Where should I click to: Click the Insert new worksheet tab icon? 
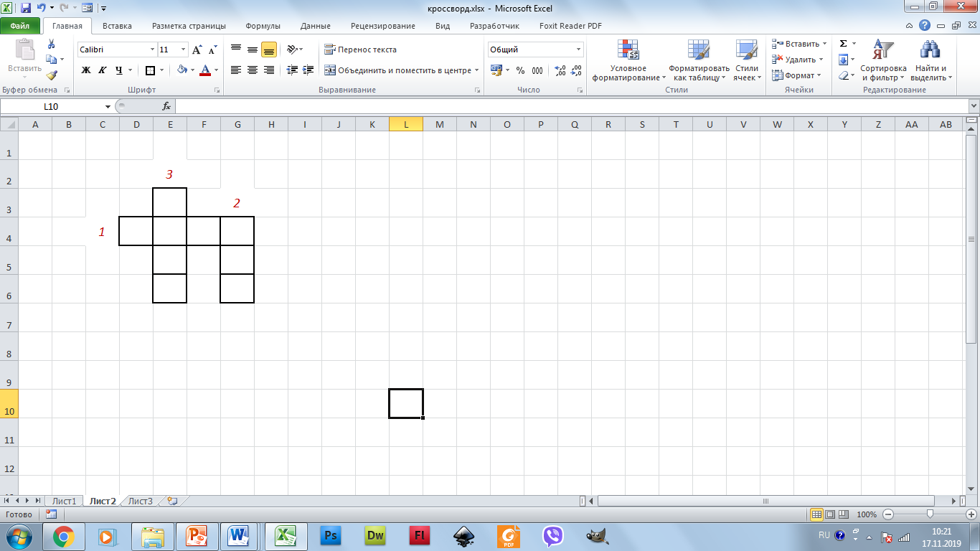point(172,501)
